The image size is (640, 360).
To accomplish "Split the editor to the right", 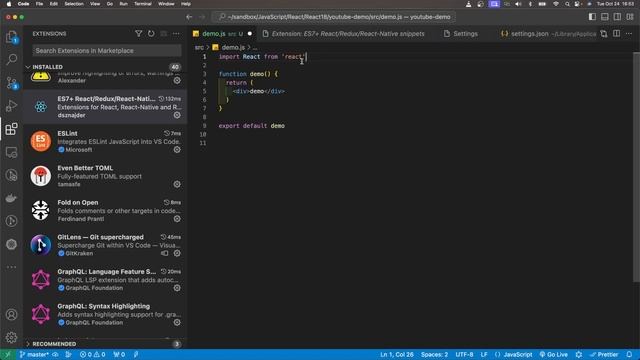I will [x=616, y=33].
